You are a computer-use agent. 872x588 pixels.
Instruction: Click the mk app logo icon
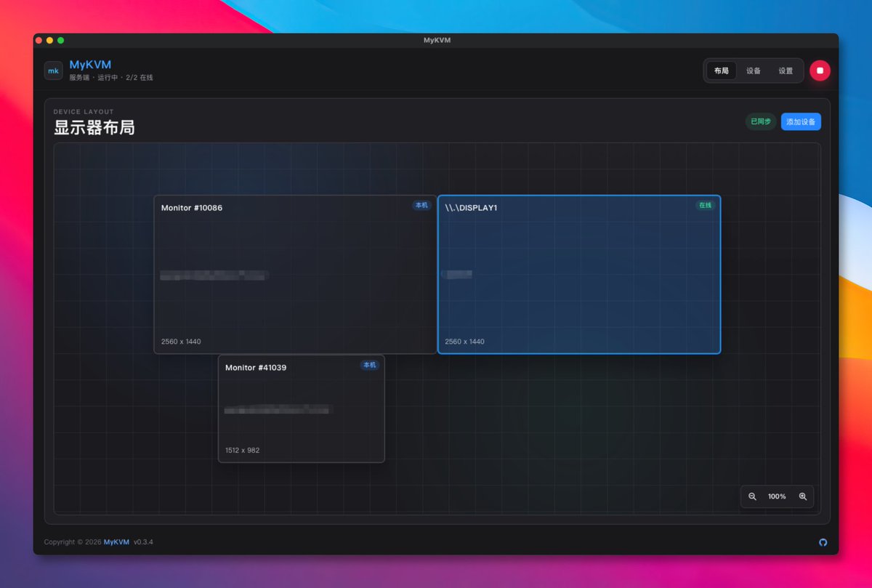[53, 71]
